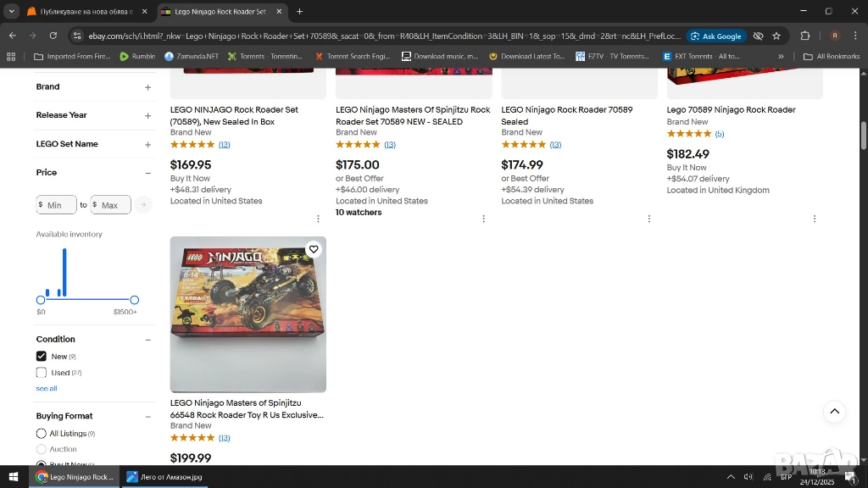Expand the Release Year filter

point(147,115)
